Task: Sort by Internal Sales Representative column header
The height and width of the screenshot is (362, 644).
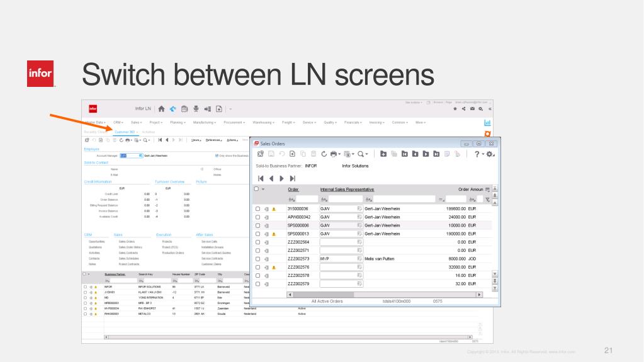Action: 347,189
